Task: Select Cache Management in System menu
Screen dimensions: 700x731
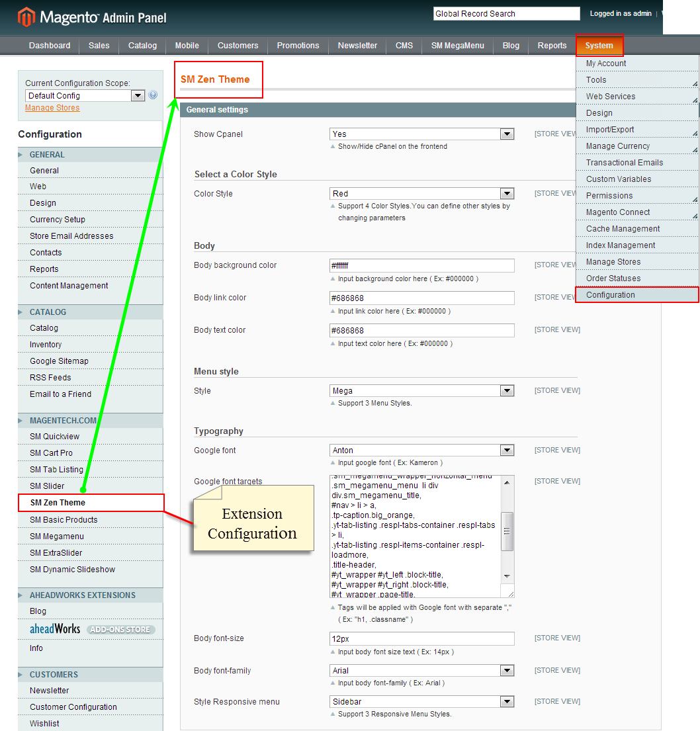Action: pos(637,229)
